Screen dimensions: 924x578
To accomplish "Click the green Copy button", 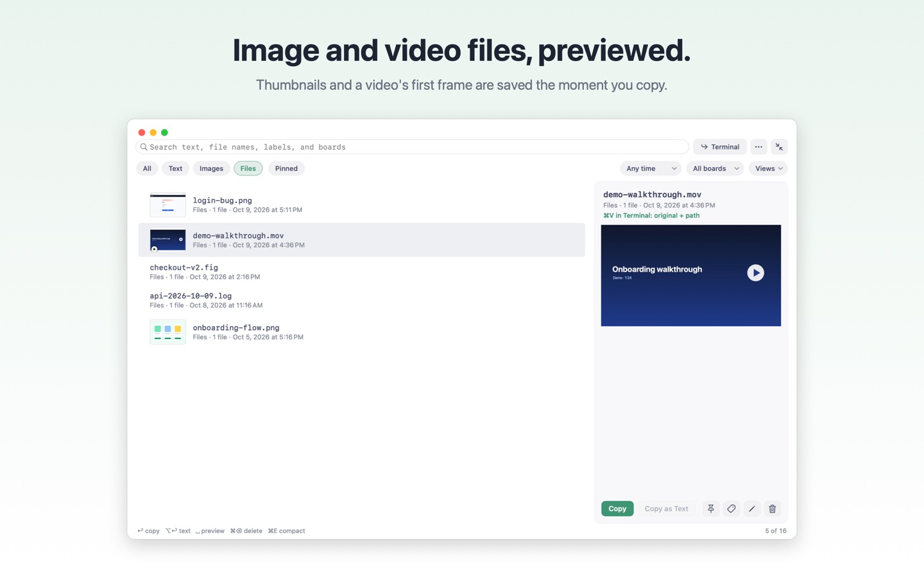I will (x=617, y=509).
